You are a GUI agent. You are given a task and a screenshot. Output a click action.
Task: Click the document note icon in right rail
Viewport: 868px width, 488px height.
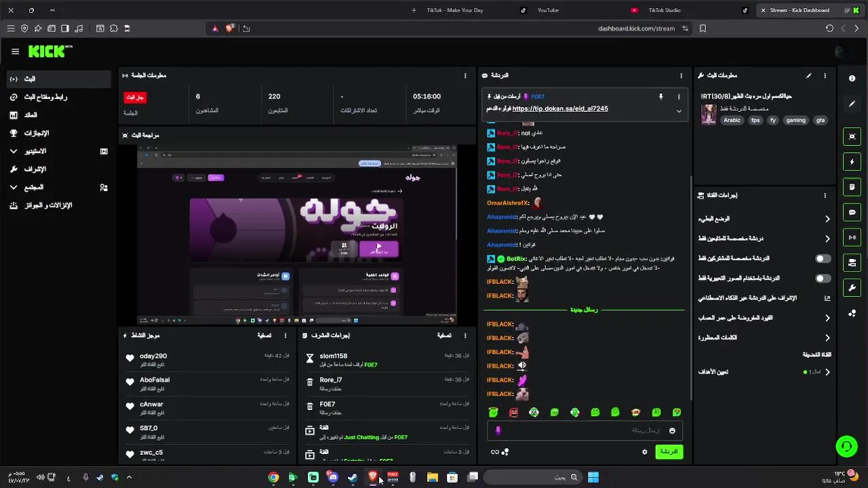pyautogui.click(x=852, y=187)
